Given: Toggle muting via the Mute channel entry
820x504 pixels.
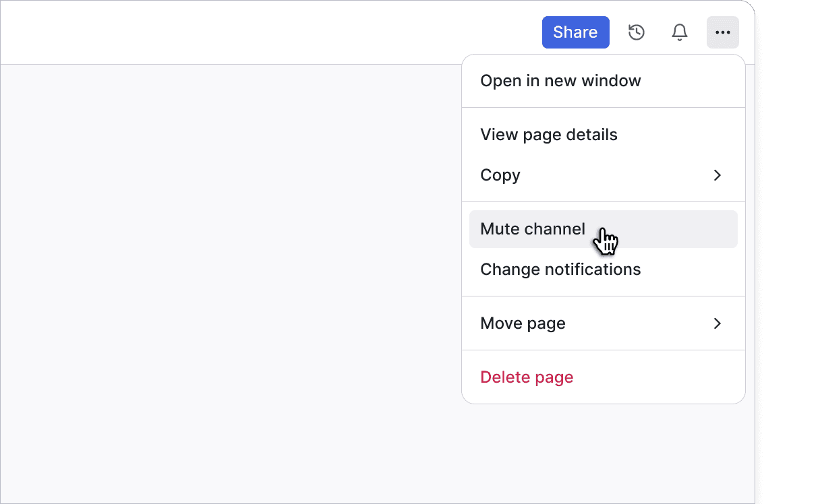Looking at the screenshot, I should 532,229.
